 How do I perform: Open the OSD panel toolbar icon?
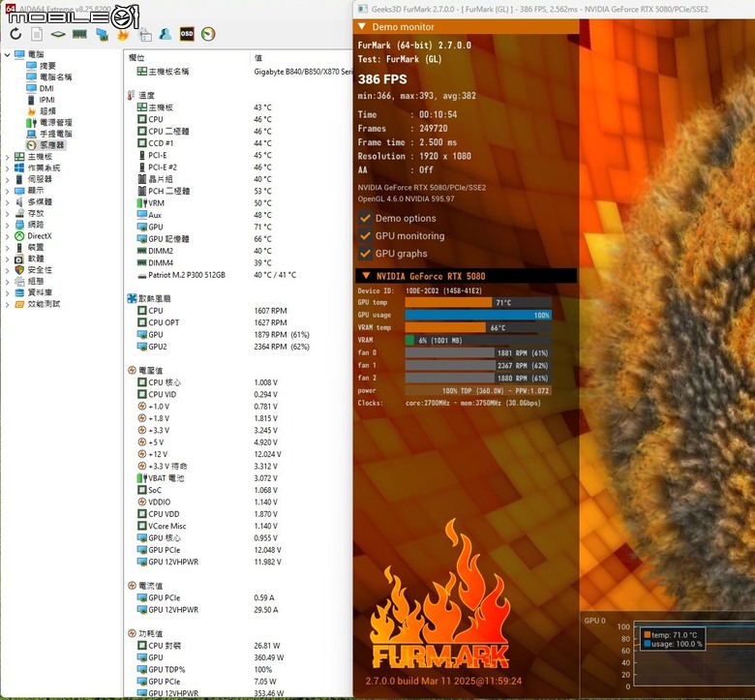click(x=187, y=34)
